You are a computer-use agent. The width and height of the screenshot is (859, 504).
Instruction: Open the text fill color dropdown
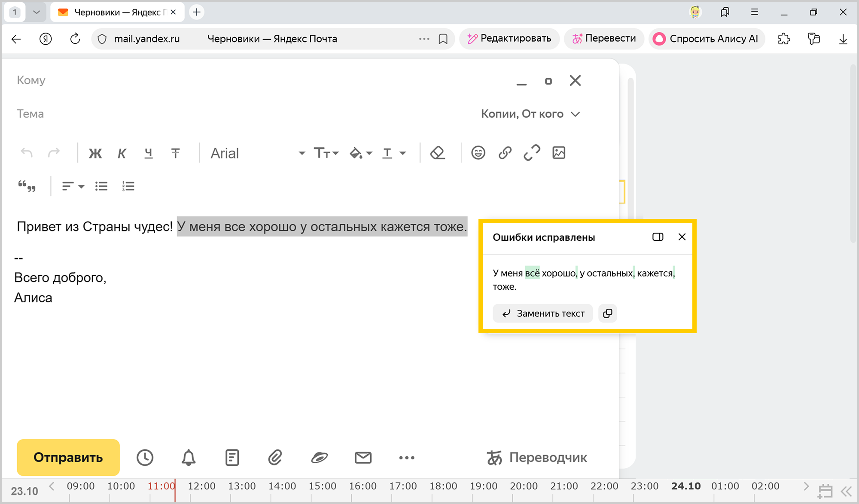click(x=361, y=153)
